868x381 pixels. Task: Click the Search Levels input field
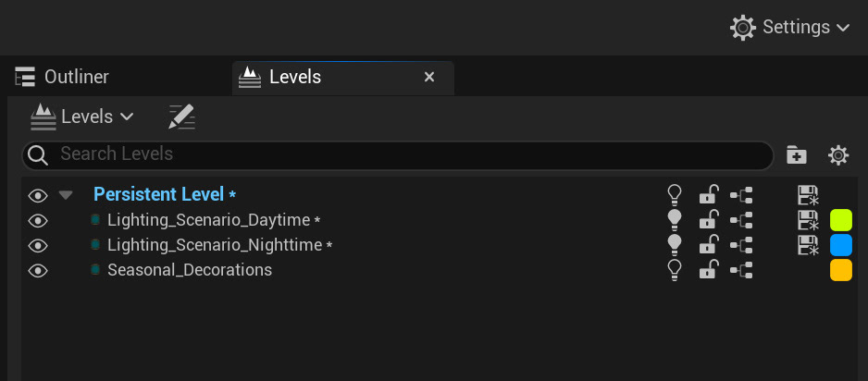coord(398,156)
